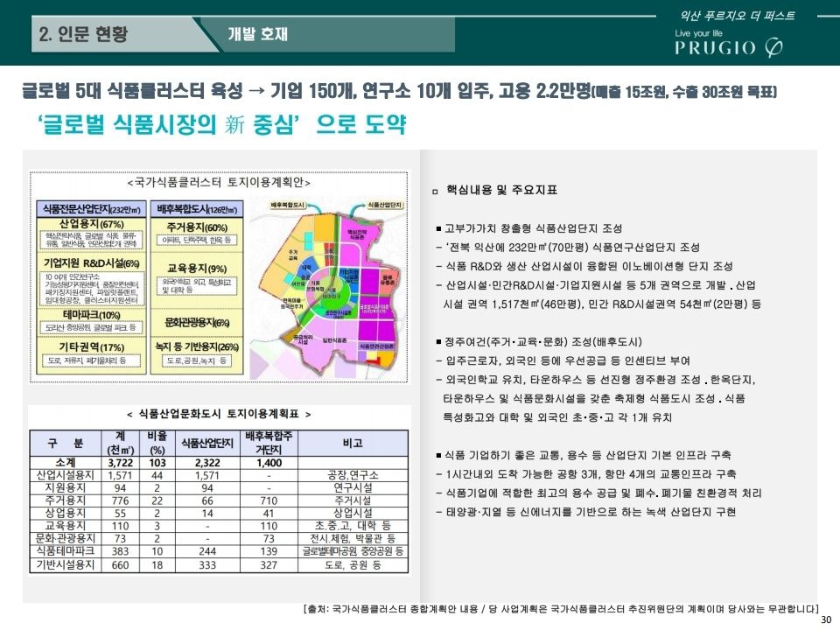Click the '녹지 등 기반용지(26%)' label
This screenshot has height=630, width=840.
coord(197,346)
